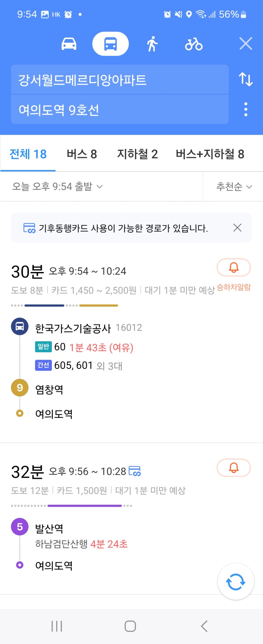
Task: Tap the Android back navigation button
Action: point(204,626)
